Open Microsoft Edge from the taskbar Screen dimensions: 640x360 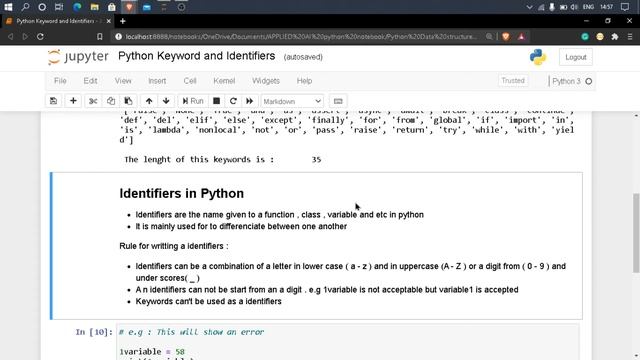(x=77, y=7)
